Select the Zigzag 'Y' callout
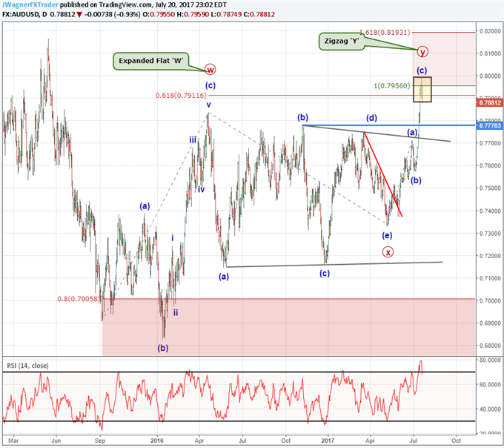504x448 pixels. (x=343, y=42)
